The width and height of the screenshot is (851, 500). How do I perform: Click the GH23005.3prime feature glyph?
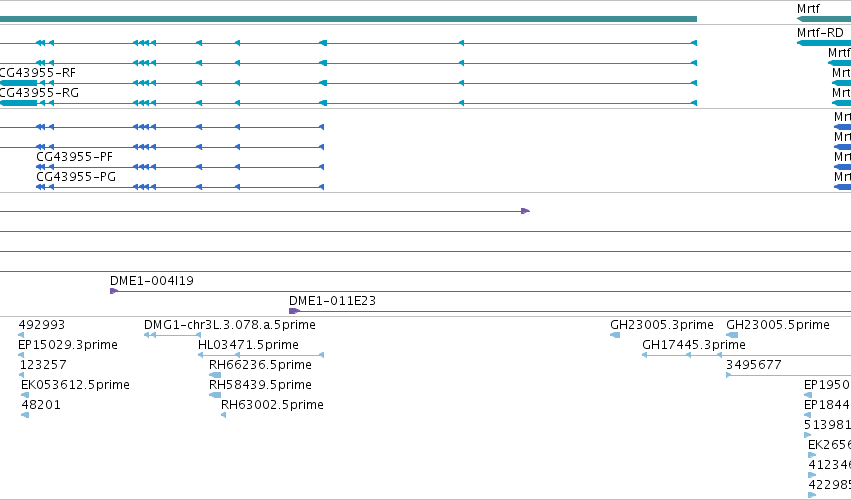[615, 335]
